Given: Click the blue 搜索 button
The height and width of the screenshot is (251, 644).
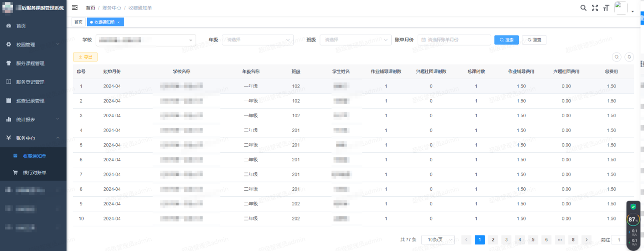Looking at the screenshot, I should pyautogui.click(x=506, y=40).
